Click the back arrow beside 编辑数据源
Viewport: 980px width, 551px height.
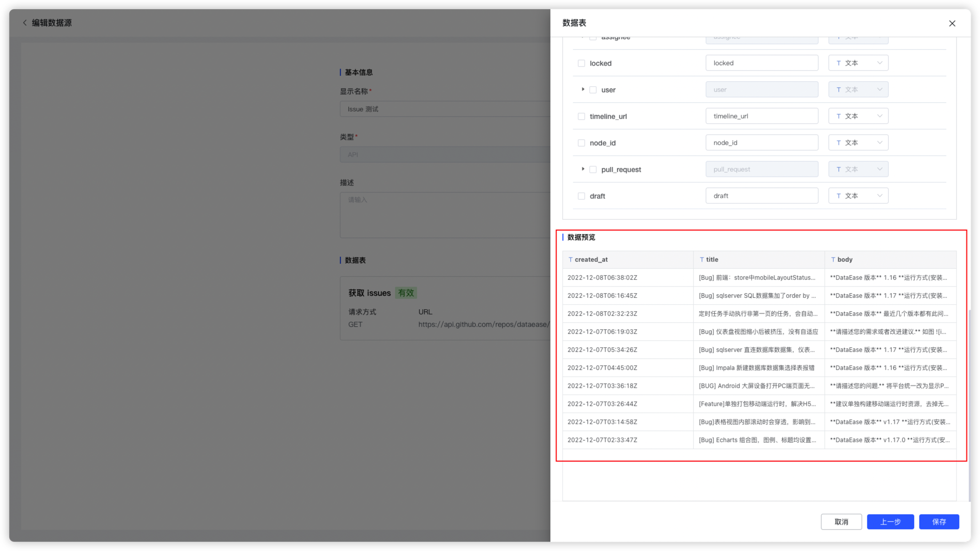[25, 23]
